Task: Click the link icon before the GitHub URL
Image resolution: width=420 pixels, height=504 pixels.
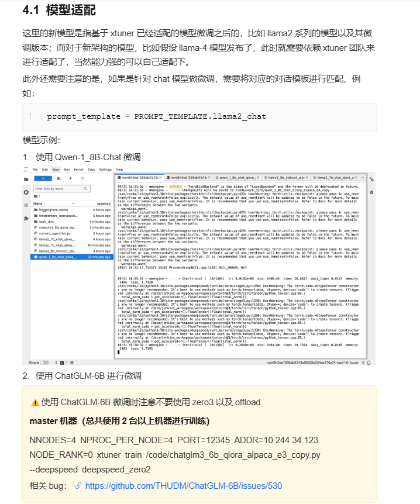Action: click(x=78, y=486)
